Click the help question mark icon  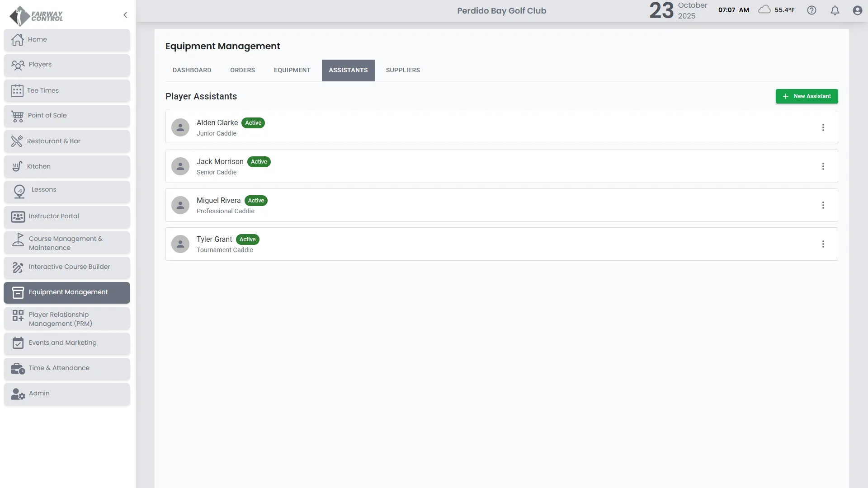point(811,10)
